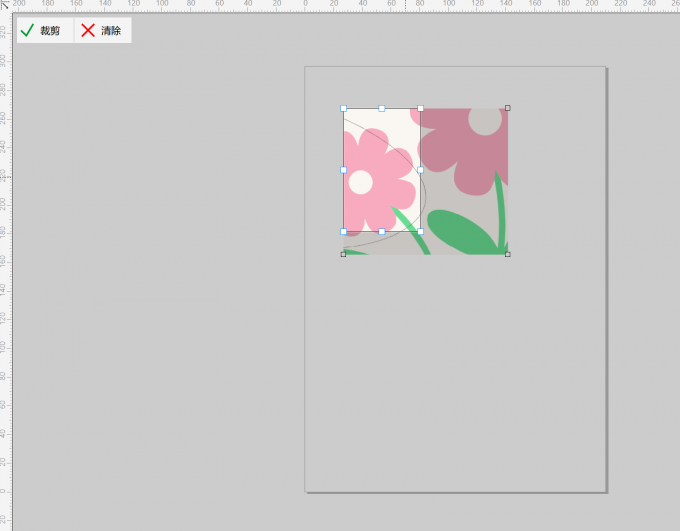Select the bottom-left crop rectangle handle
The height and width of the screenshot is (531, 680).
[x=343, y=232]
